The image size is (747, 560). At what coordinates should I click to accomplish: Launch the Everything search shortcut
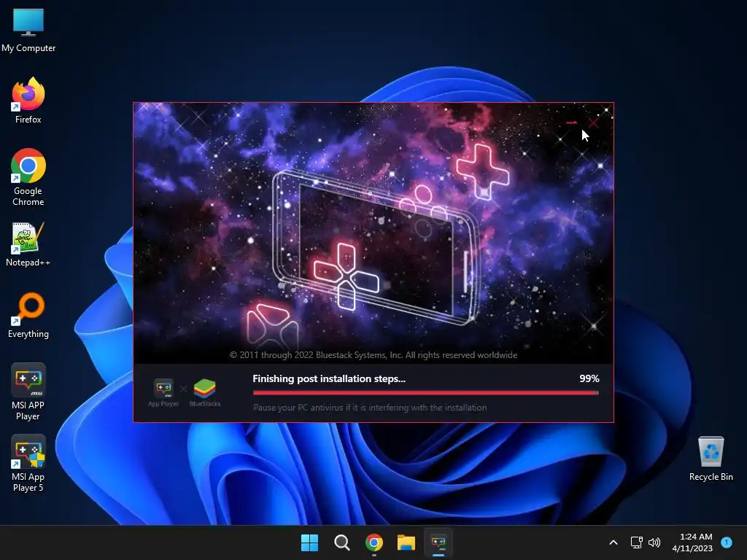[28, 315]
